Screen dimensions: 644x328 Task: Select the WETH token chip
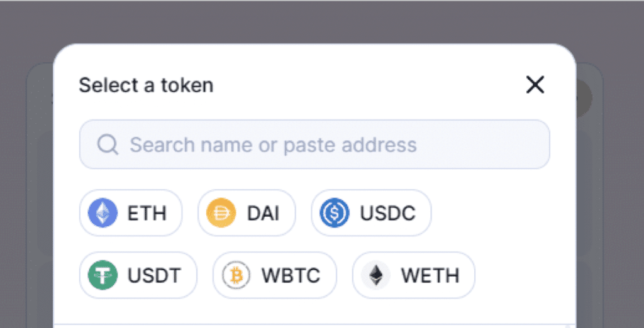pos(413,275)
